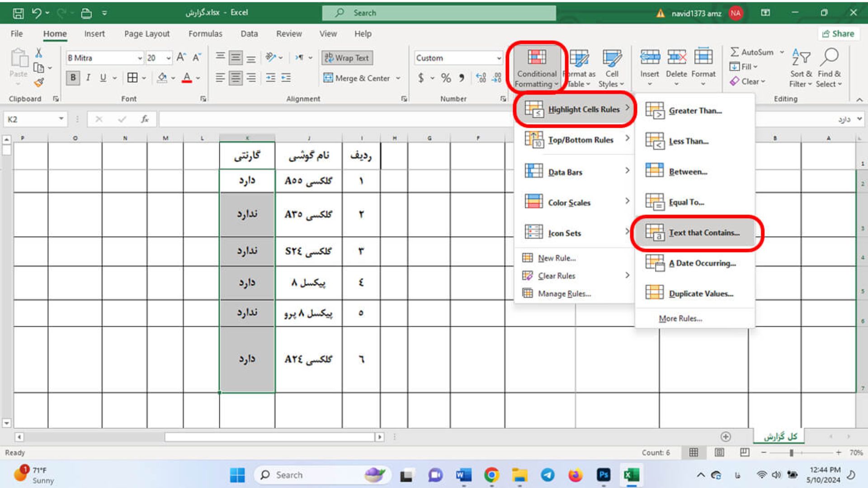Screen dimensions: 868x488
Task: Toggle middle vertical alignment
Action: pos(236,57)
